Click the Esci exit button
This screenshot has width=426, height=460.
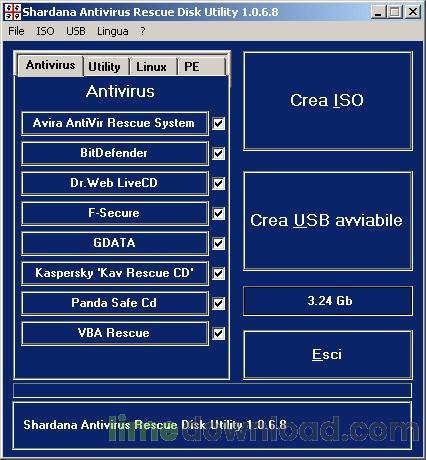pos(328,355)
